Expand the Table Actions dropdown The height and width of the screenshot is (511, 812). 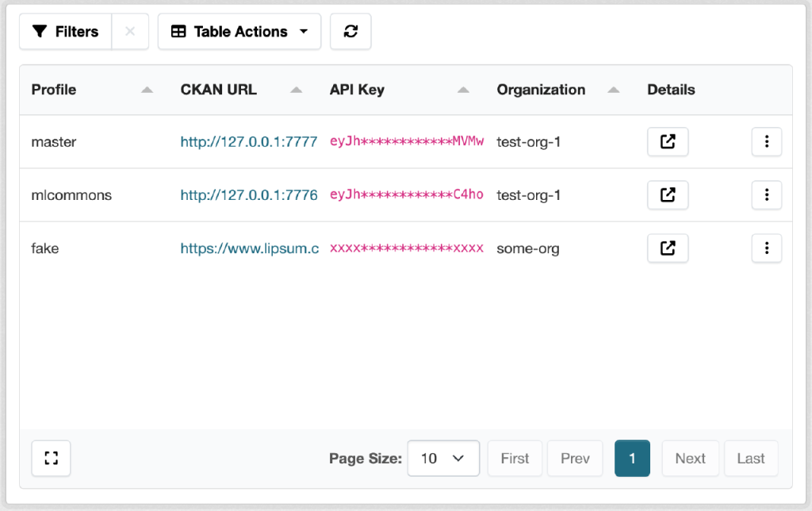coord(239,32)
